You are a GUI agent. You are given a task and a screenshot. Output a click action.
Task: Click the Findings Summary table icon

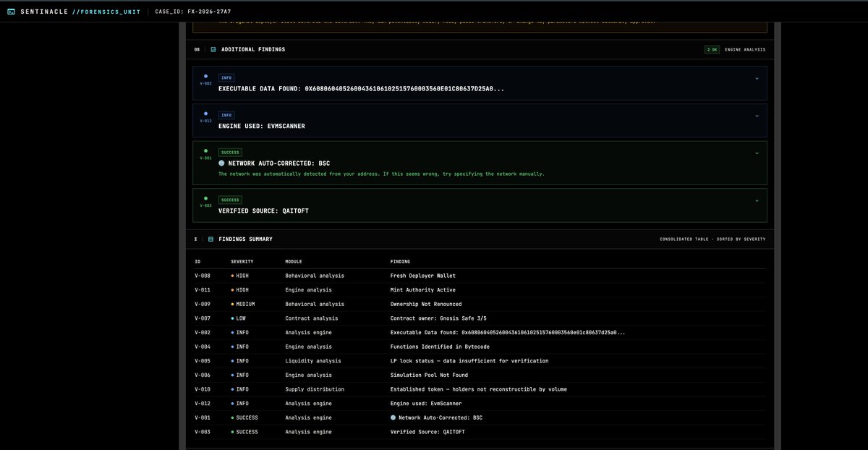[210, 239]
